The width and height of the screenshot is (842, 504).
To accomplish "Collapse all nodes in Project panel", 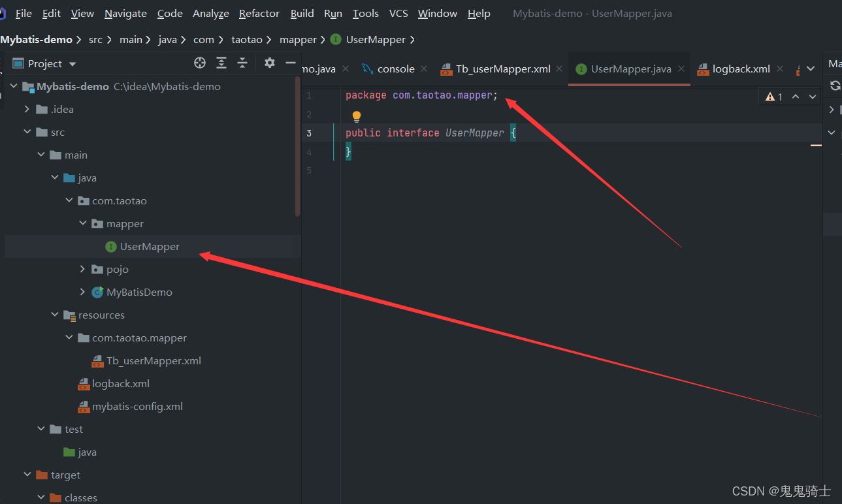I will tap(242, 63).
